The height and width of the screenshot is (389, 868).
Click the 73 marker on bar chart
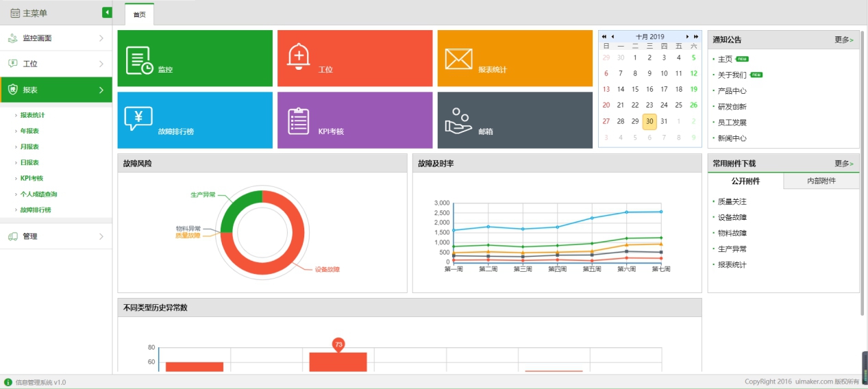click(x=338, y=345)
